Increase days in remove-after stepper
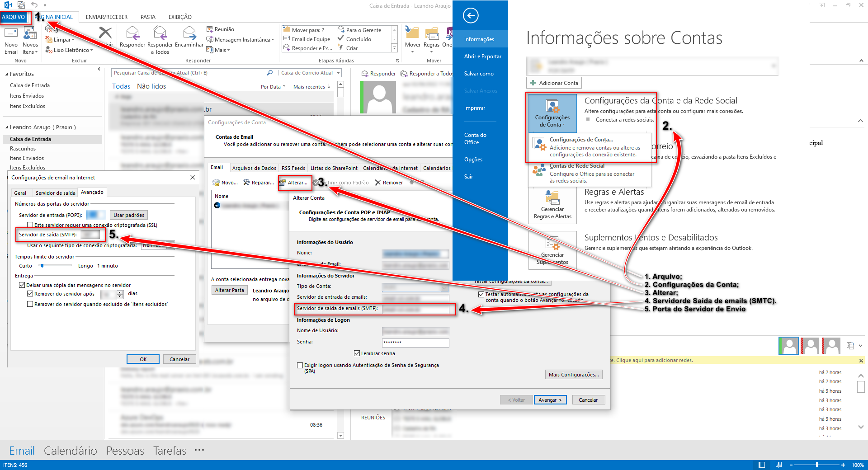Viewport: 868px width, 470px height. click(x=120, y=292)
